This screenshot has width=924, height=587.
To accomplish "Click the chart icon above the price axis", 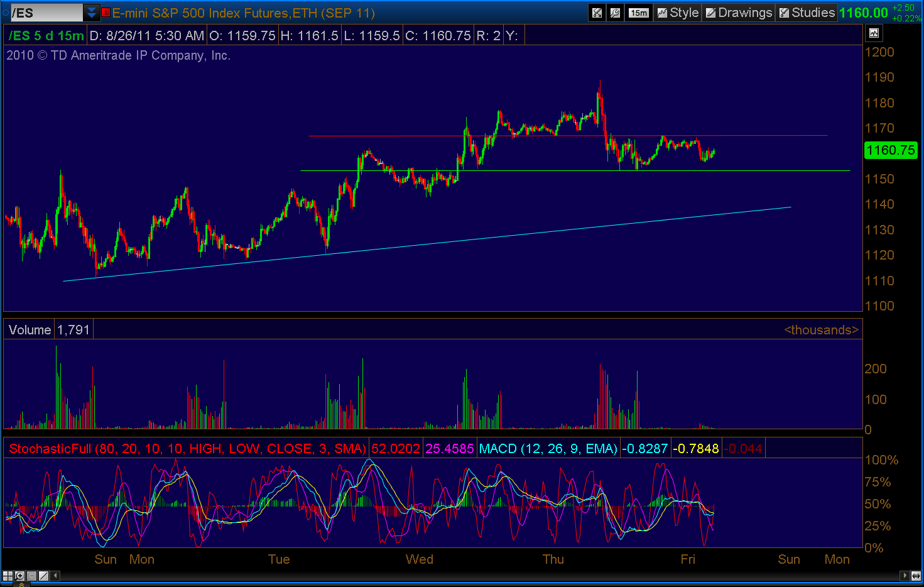I will tap(874, 33).
